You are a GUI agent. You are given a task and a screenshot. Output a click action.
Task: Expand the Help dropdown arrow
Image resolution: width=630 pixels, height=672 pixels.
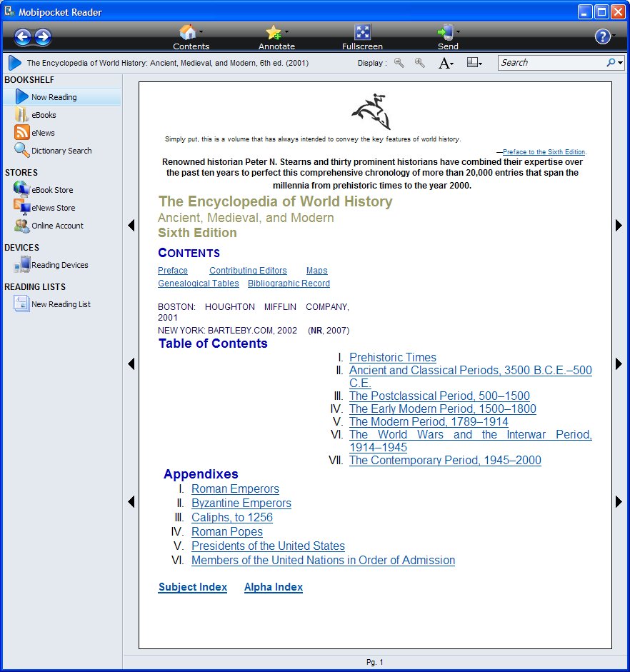[614, 36]
